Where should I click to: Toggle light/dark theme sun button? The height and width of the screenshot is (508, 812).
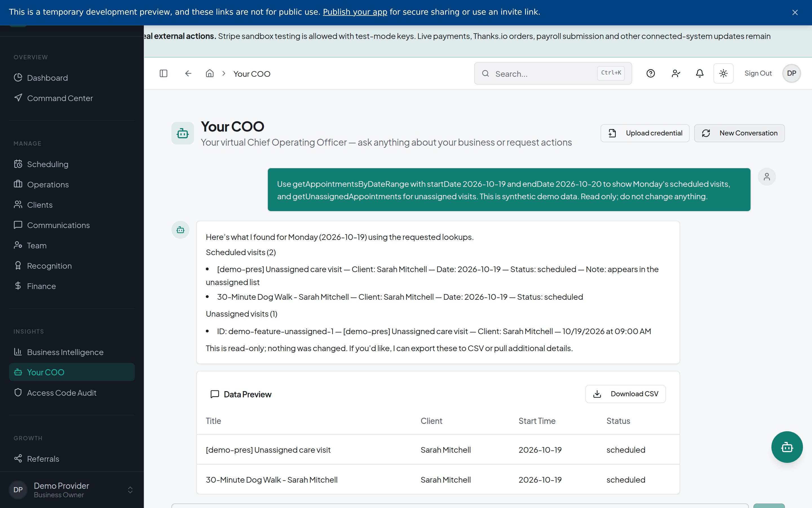coord(723,73)
